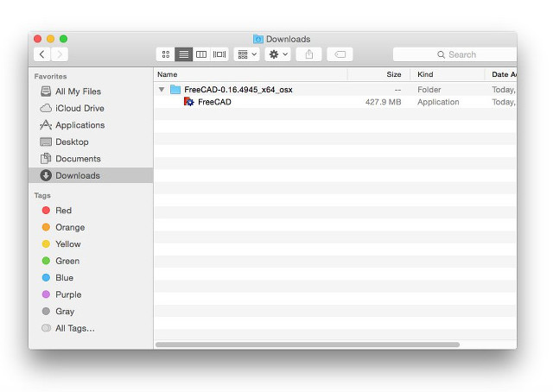The image size is (553, 392).
Task: Select the FreeCAD application file
Action: 335,102
